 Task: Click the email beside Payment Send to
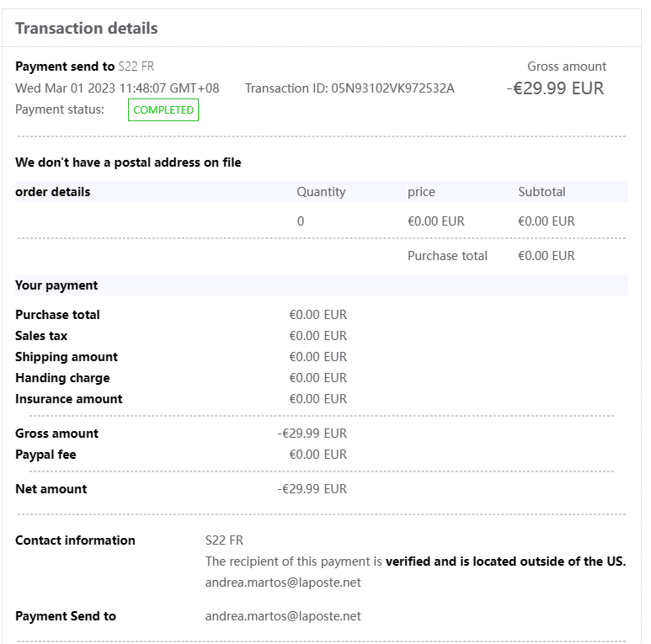pos(283,616)
